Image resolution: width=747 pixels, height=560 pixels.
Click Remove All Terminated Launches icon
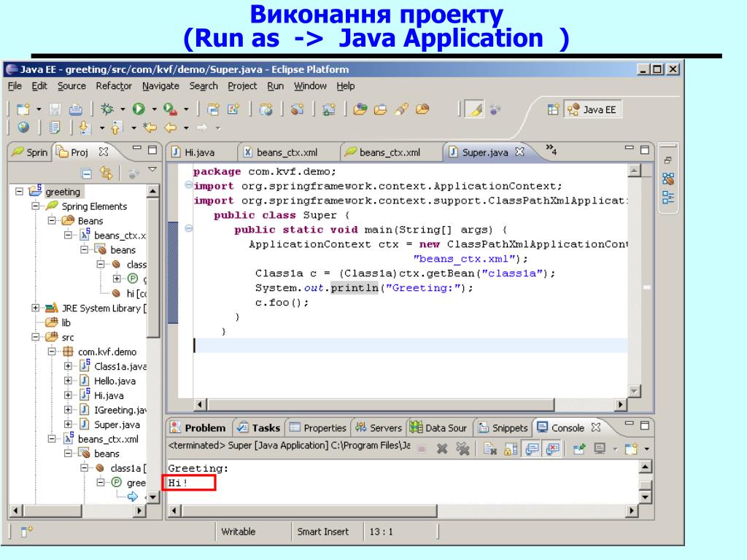click(x=462, y=448)
